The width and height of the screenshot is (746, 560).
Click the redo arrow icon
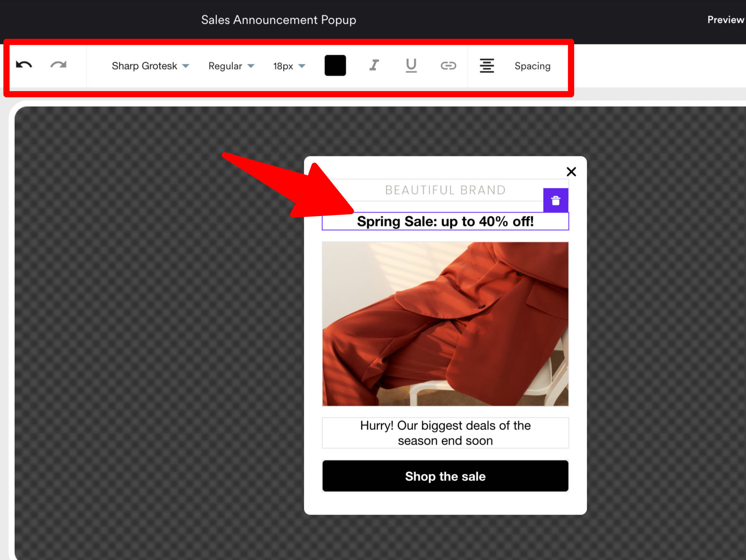58,65
